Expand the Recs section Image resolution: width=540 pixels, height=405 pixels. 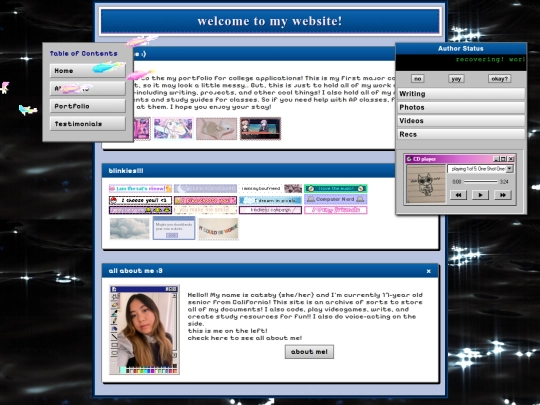pyautogui.click(x=461, y=134)
